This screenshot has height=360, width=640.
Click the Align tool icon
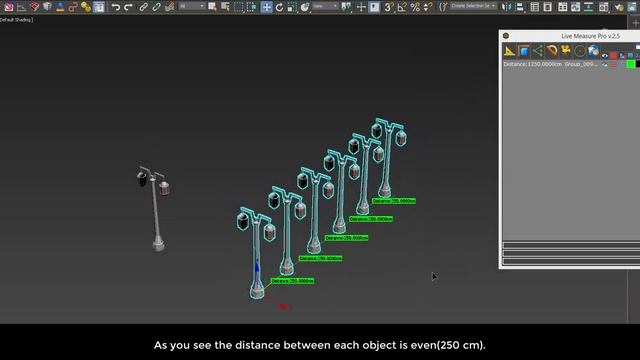(520, 7)
